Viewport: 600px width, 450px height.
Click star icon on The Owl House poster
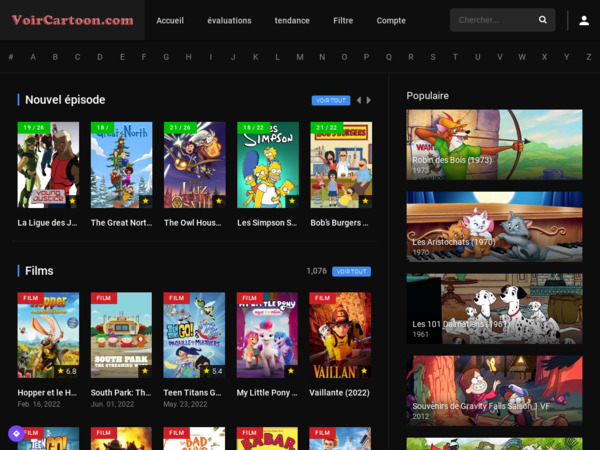[x=218, y=201]
